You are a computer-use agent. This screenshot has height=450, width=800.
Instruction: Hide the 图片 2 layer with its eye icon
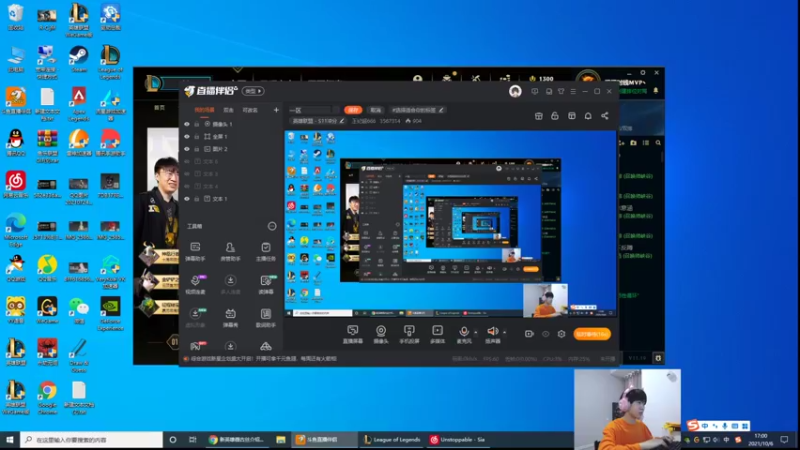click(187, 149)
